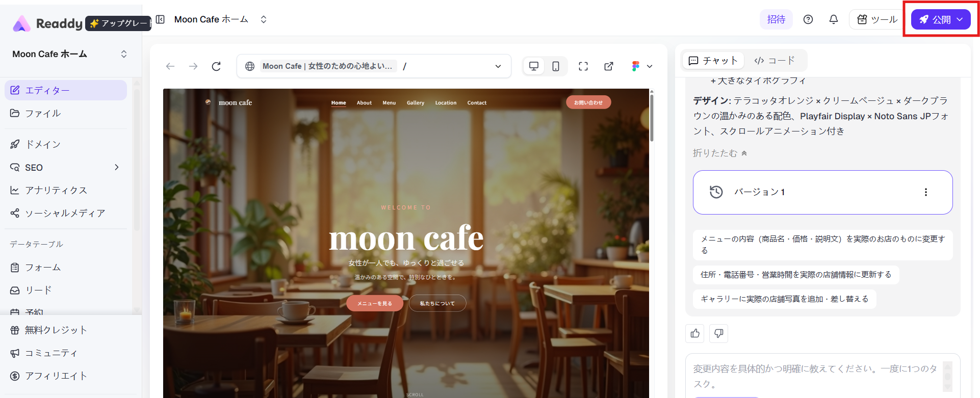Click Home link in preview navbar
The height and width of the screenshot is (398, 980).
[339, 103]
